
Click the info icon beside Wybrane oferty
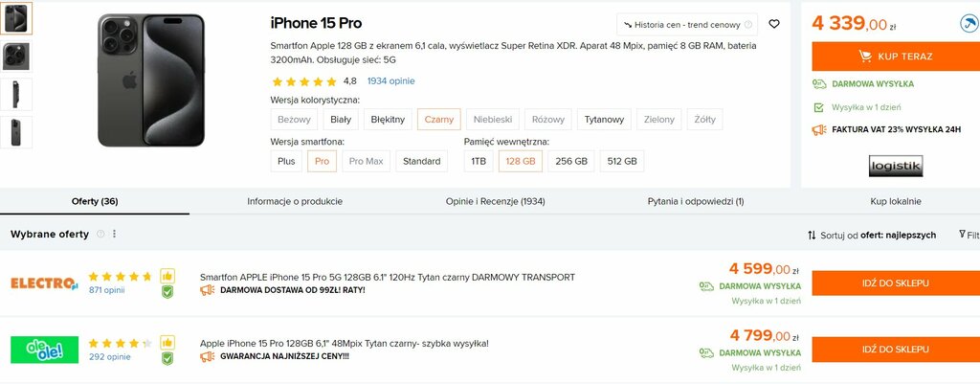coord(100,234)
